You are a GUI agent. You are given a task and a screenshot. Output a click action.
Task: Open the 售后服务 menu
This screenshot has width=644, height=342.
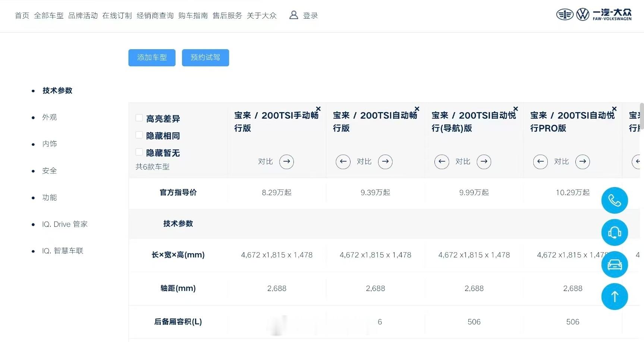click(x=227, y=16)
